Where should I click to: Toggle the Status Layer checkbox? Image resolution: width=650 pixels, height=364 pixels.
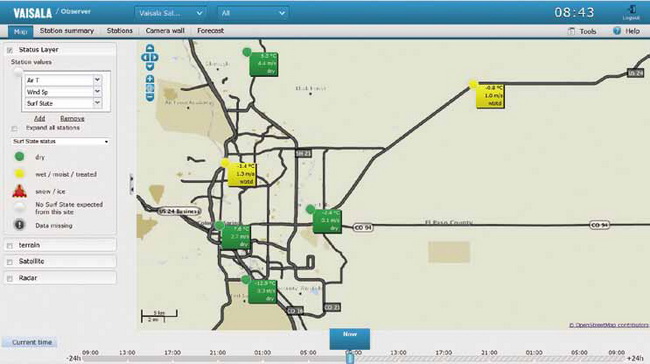point(10,50)
